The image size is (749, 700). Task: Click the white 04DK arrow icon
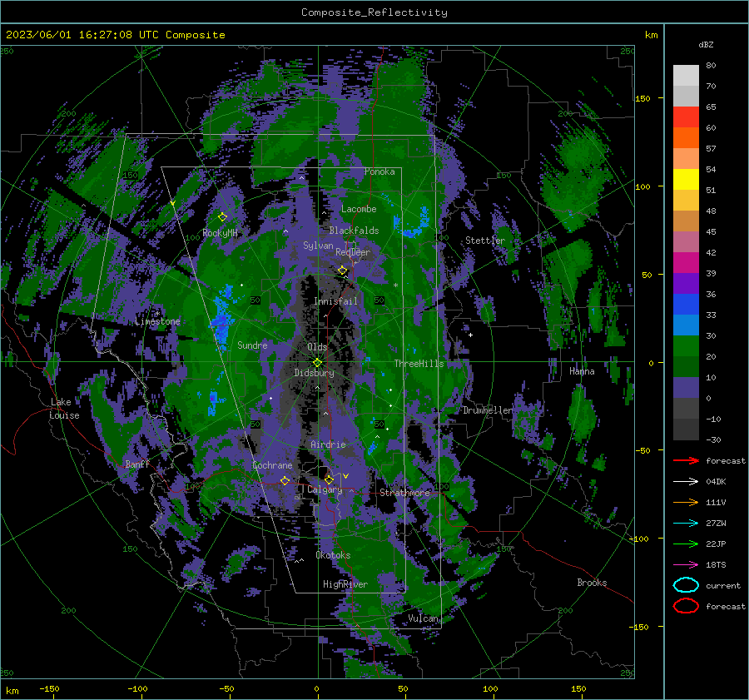tap(686, 481)
